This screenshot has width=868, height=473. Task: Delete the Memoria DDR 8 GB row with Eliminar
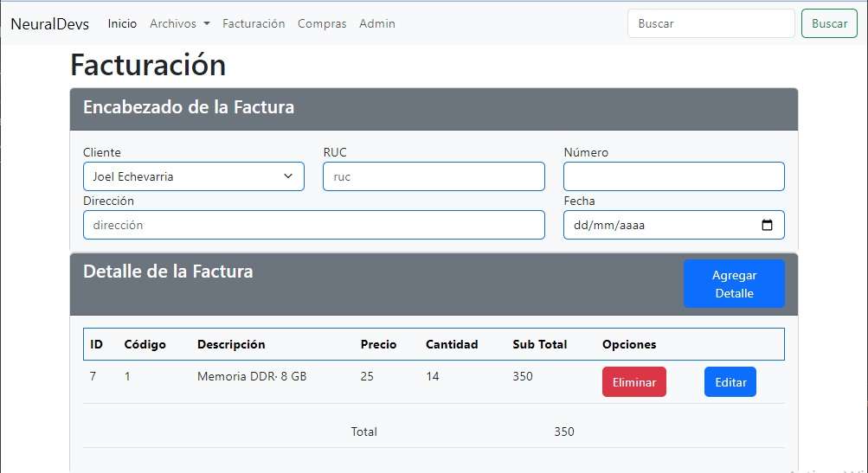coord(633,382)
